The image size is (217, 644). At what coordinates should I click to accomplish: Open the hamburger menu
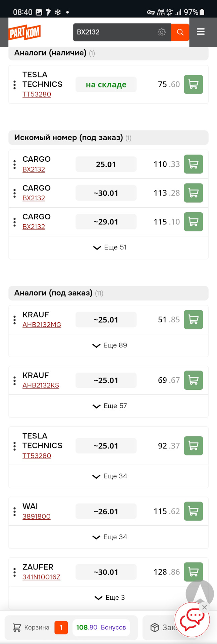(x=201, y=32)
